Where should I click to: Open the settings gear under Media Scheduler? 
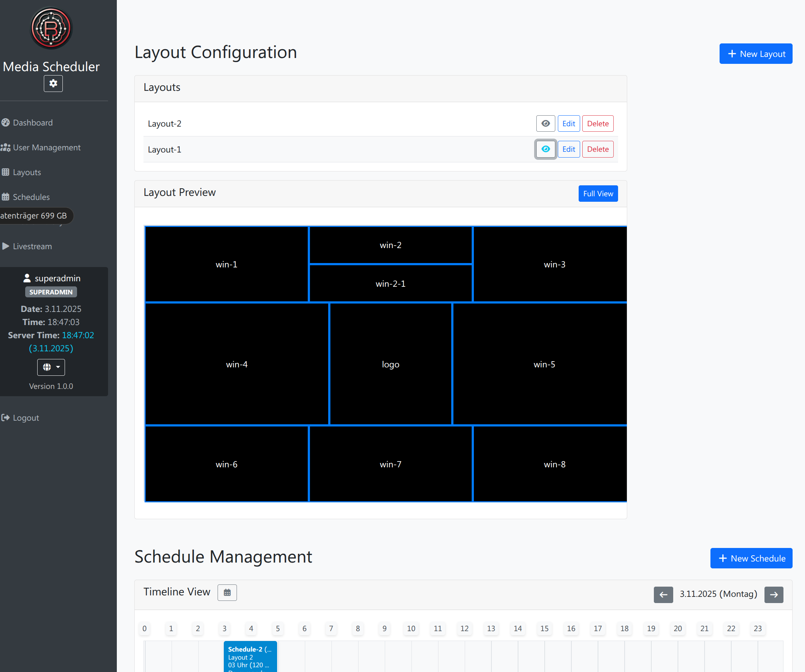53,84
